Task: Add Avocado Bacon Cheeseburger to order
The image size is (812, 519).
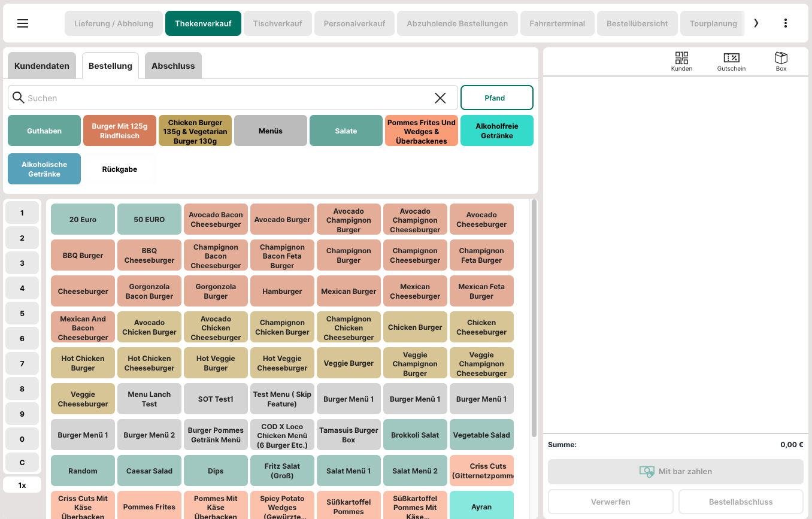Action: (216, 220)
